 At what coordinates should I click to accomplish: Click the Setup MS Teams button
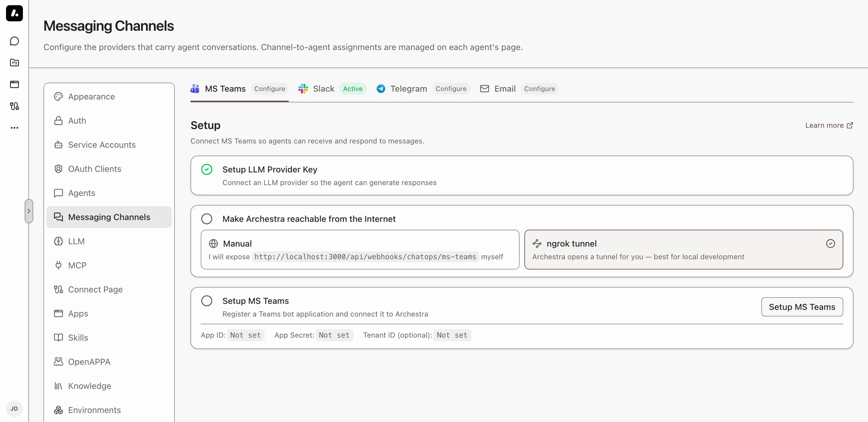802,307
